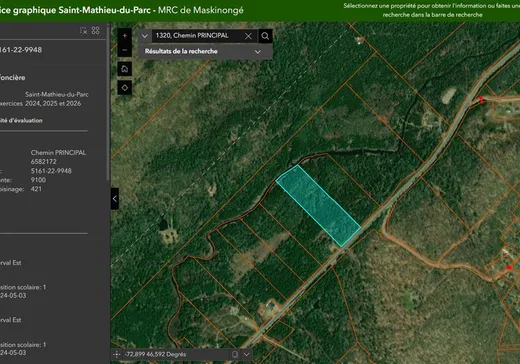Click the coordinates crosshair icon
The image size is (520, 364).
(x=117, y=354)
